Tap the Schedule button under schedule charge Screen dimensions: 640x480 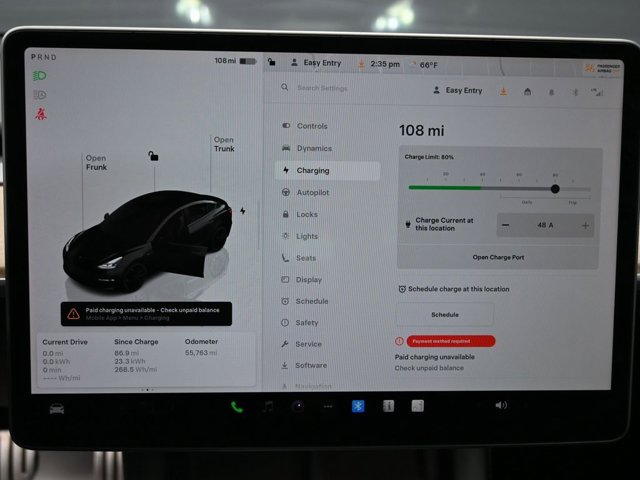click(445, 315)
